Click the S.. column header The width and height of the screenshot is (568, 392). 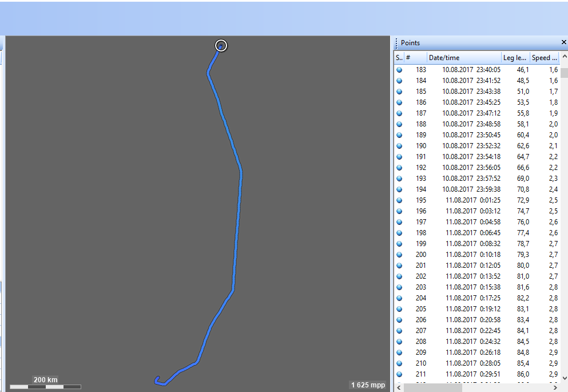399,58
